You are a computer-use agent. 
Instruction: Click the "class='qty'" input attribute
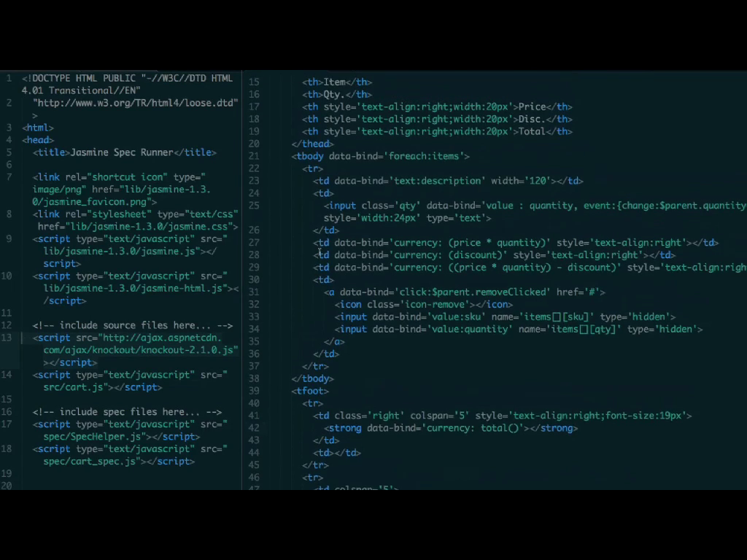coord(391,206)
